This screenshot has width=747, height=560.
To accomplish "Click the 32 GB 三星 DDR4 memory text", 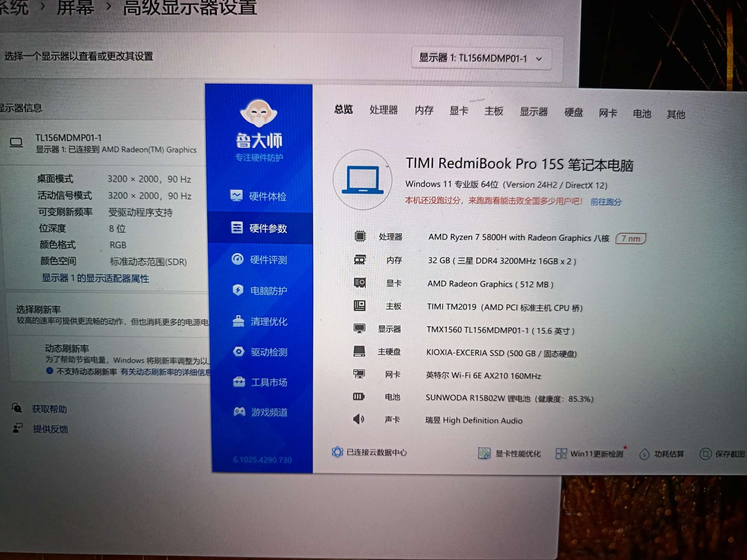I will 502,261.
